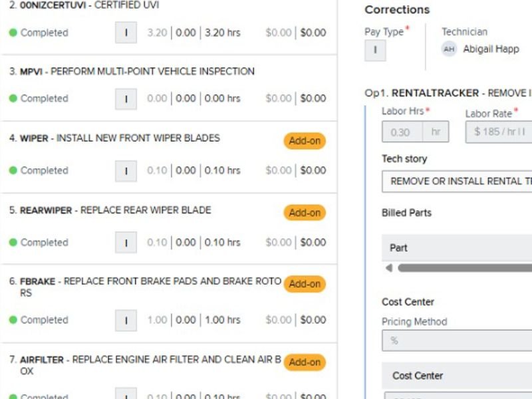
Task: Click the AH technician avatar icon
Action: pyautogui.click(x=449, y=49)
